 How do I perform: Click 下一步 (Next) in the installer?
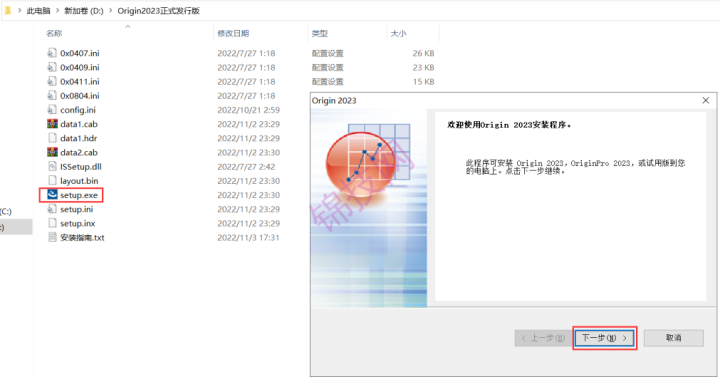(604, 338)
